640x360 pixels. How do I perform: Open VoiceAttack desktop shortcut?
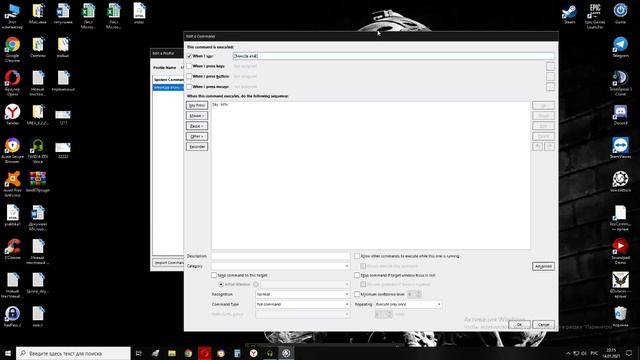click(620, 182)
